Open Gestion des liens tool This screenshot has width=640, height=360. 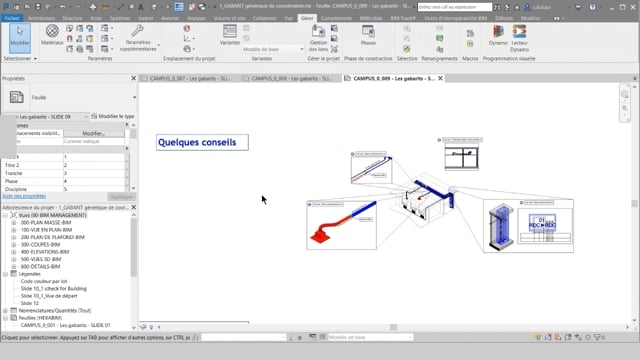pos(318,38)
